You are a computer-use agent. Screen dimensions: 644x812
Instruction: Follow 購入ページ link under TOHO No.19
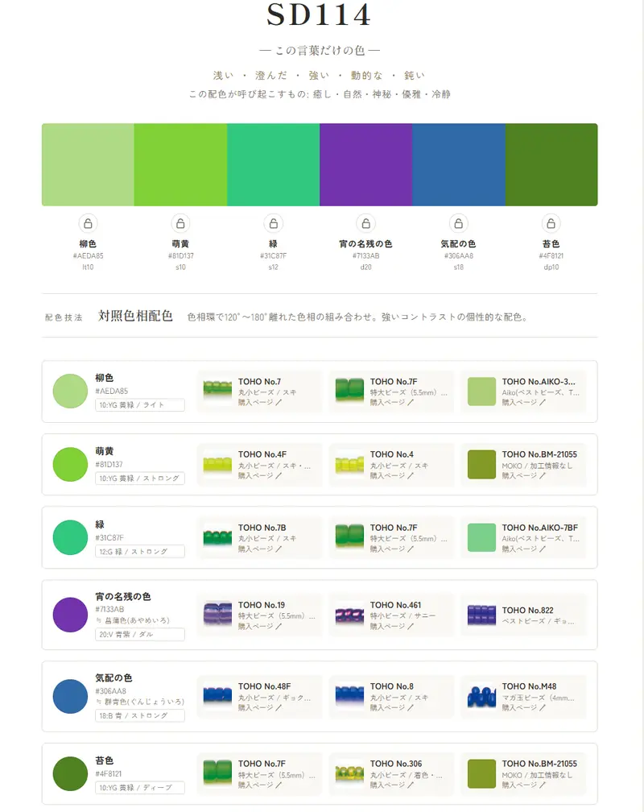point(260,627)
